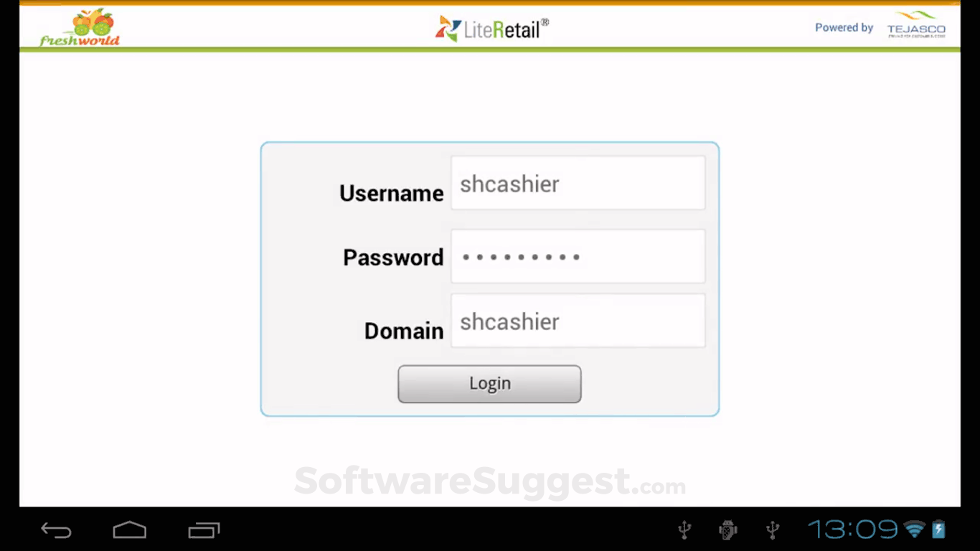Click the LiteRetail pinwheel logo
This screenshot has width=980, height=551.
click(x=448, y=28)
